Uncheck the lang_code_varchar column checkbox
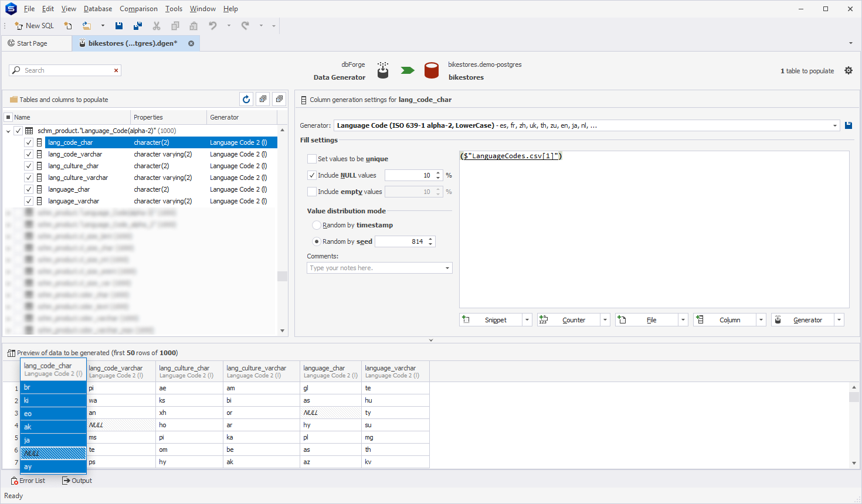The width and height of the screenshot is (862, 504). 29,154
